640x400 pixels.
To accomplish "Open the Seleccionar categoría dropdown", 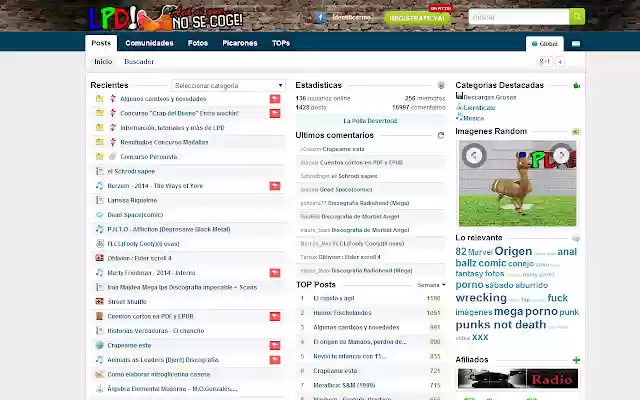I will pyautogui.click(x=229, y=85).
